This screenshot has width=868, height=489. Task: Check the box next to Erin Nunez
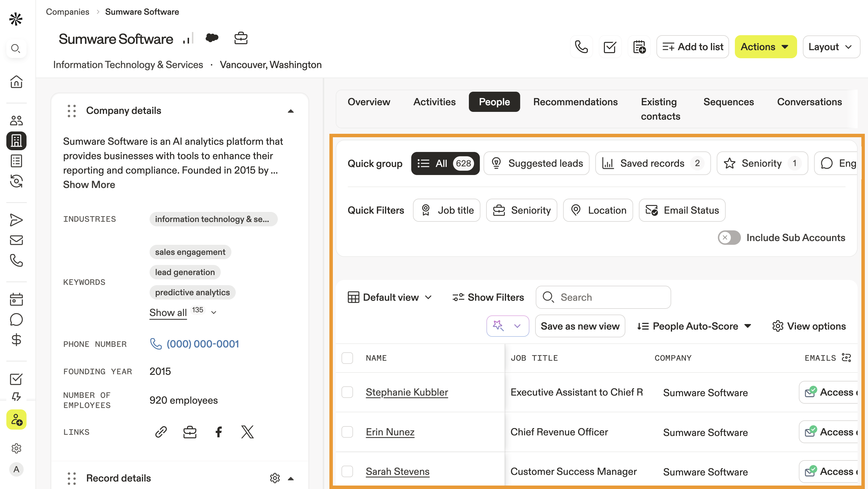coord(347,432)
